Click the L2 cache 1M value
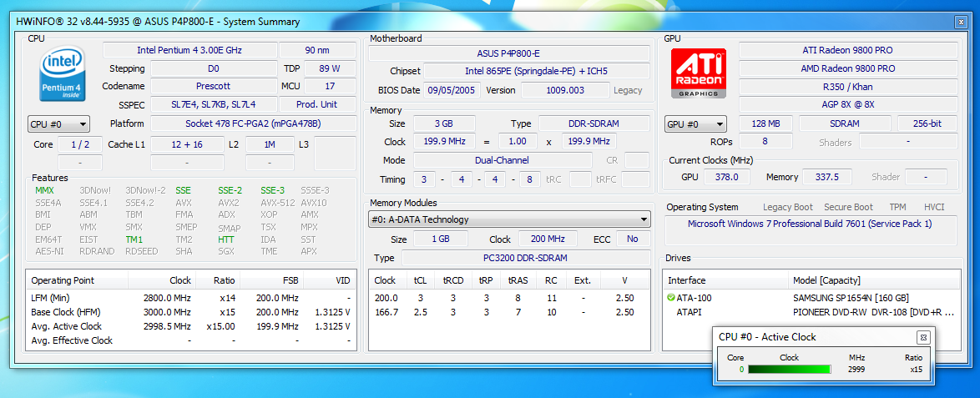The width and height of the screenshot is (980, 398). pyautogui.click(x=270, y=144)
